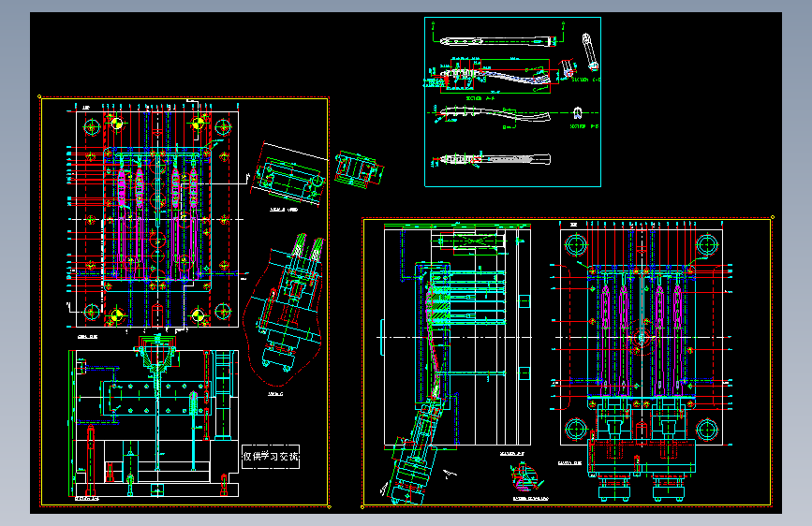Select the topmost toothbrush view in the cyan frame

(x=497, y=40)
